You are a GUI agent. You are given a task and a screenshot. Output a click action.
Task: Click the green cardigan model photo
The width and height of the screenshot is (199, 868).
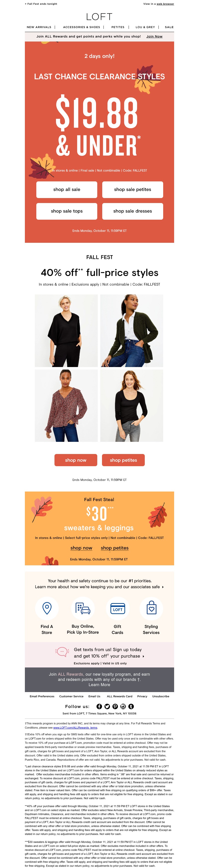(132, 331)
